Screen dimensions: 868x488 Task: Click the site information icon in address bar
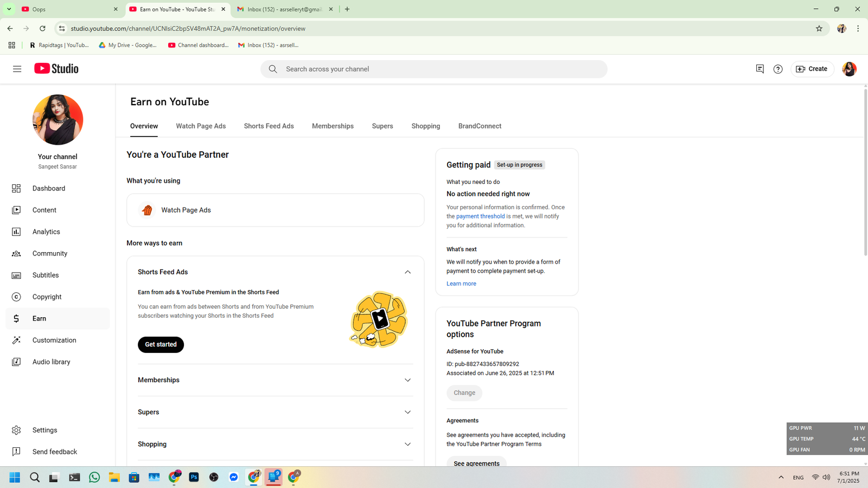62,28
